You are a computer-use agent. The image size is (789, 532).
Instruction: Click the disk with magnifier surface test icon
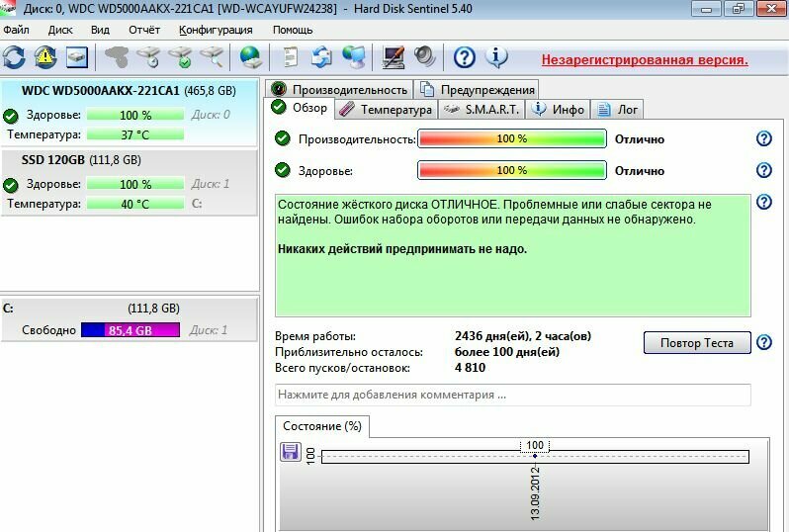[x=212, y=57]
